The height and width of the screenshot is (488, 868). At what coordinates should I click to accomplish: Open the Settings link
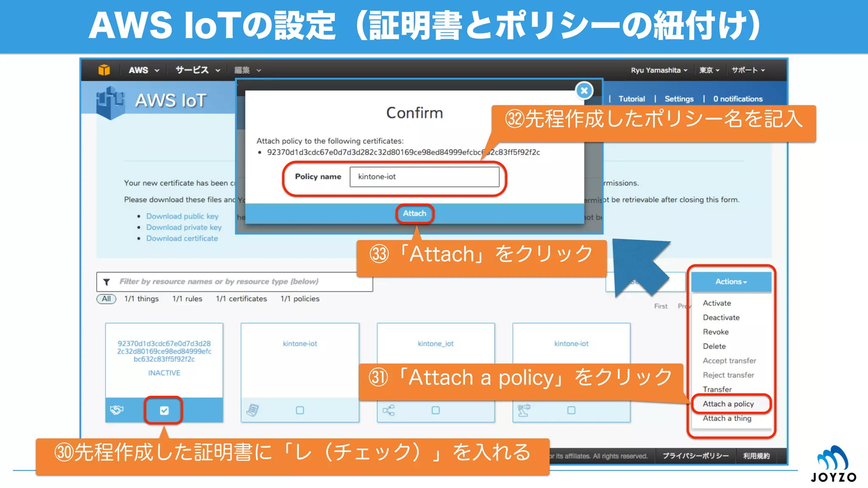(679, 99)
